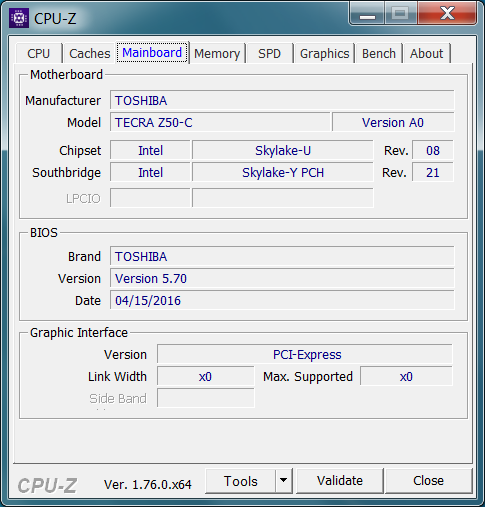The width and height of the screenshot is (485, 507).
Task: Click the Max. Supported x0 value
Action: (x=406, y=376)
